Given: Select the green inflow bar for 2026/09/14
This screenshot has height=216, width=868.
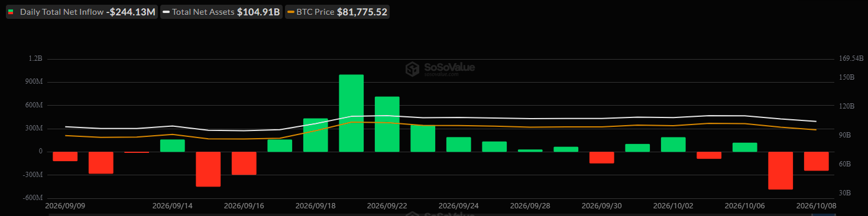Looking at the screenshot, I should click(x=173, y=146).
